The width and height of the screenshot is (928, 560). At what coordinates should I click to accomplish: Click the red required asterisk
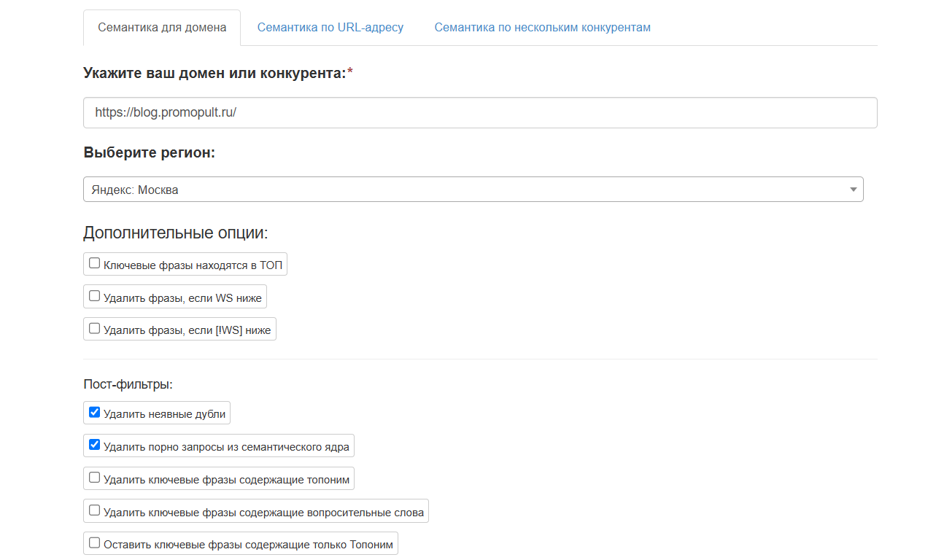click(349, 72)
